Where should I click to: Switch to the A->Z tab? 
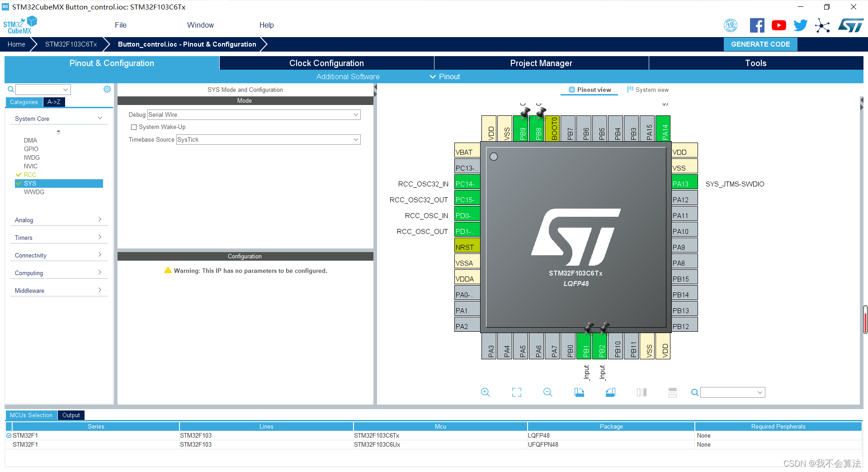pos(54,102)
